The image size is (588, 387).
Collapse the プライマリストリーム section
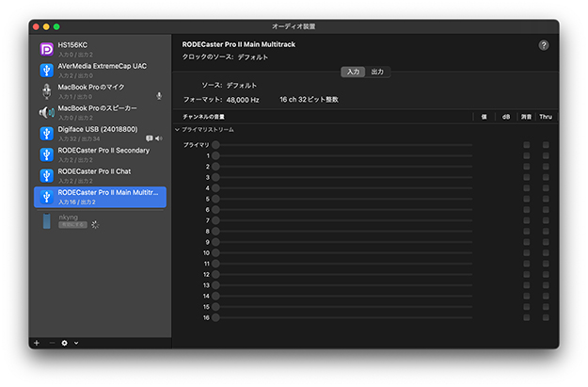(x=178, y=130)
